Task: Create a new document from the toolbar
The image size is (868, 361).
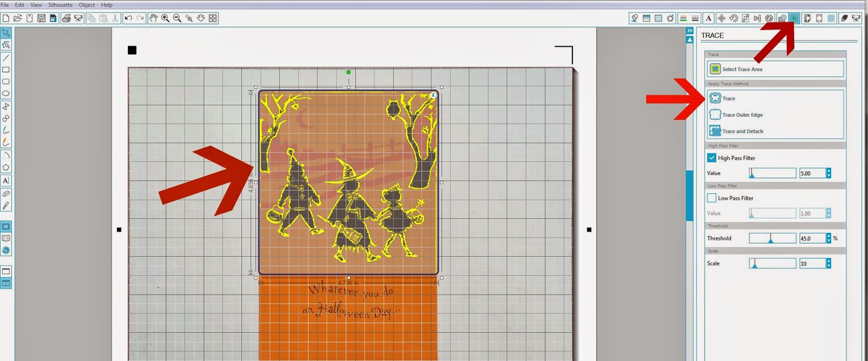Action: point(5,18)
